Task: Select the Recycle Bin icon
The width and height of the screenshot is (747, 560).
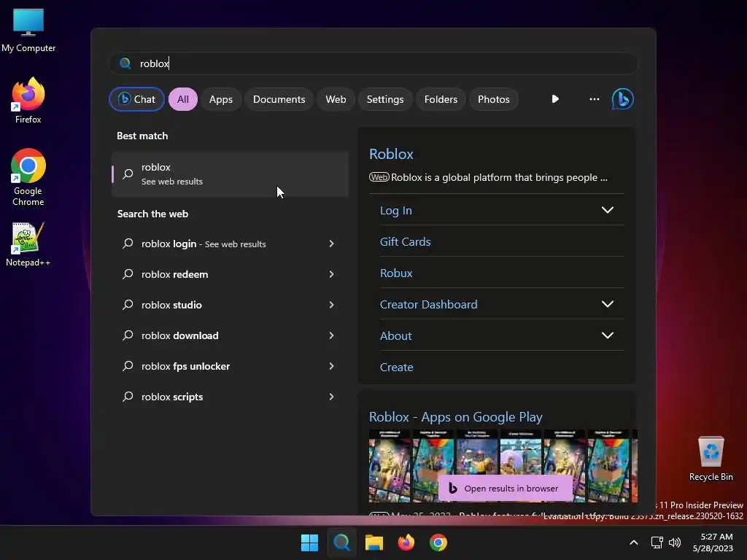Action: pos(711,459)
